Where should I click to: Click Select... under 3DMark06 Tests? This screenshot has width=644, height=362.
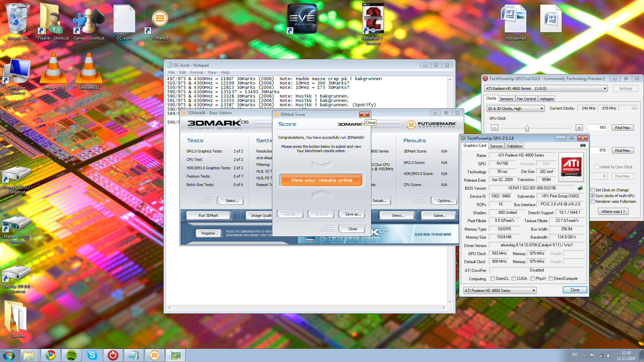tap(232, 201)
